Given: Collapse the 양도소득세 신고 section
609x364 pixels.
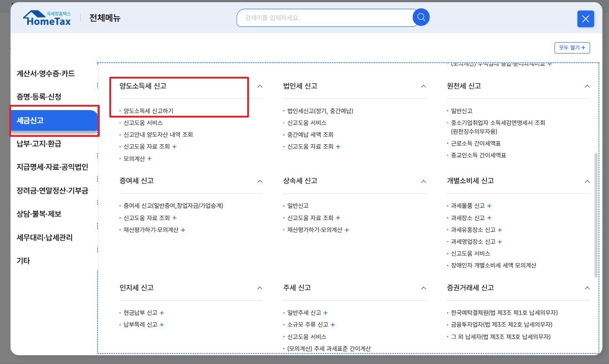Looking at the screenshot, I should coord(259,87).
